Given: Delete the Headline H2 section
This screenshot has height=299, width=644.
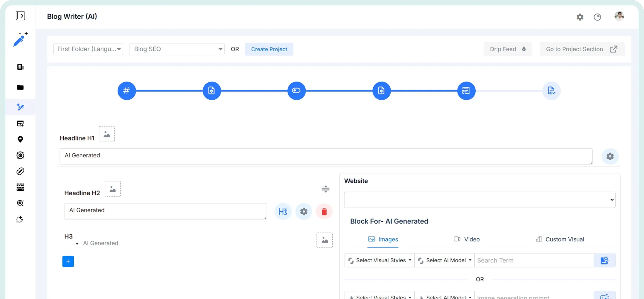Looking at the screenshot, I should pos(324,211).
